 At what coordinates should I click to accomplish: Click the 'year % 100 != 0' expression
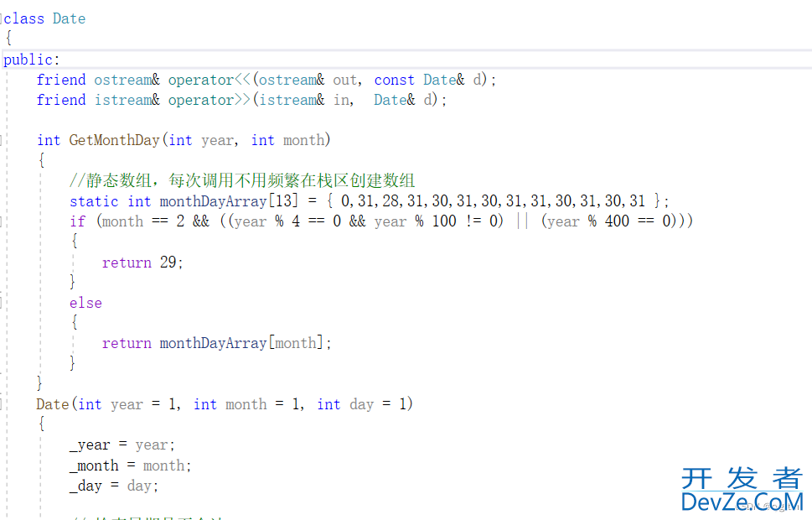(436, 221)
